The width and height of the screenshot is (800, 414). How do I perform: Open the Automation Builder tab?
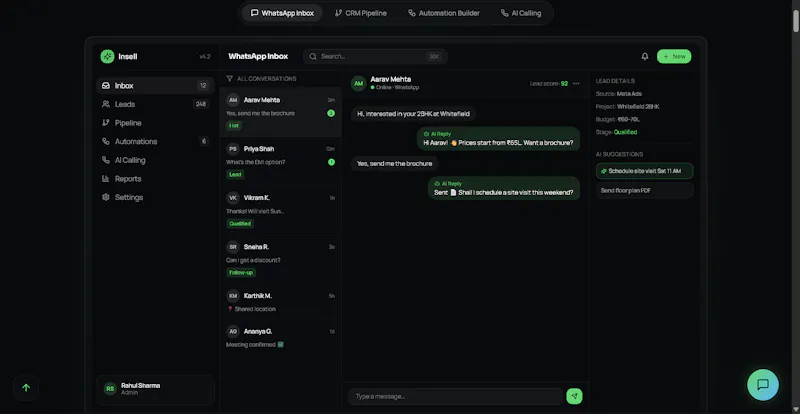444,13
